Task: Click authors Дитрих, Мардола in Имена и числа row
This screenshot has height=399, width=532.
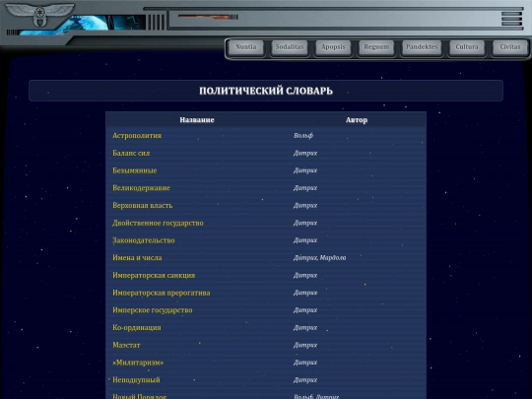Action: tap(319, 258)
